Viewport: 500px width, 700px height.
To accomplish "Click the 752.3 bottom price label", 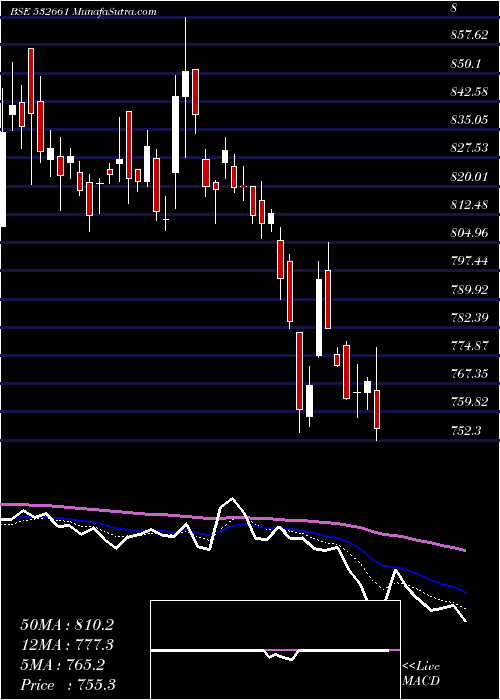I will click(466, 431).
